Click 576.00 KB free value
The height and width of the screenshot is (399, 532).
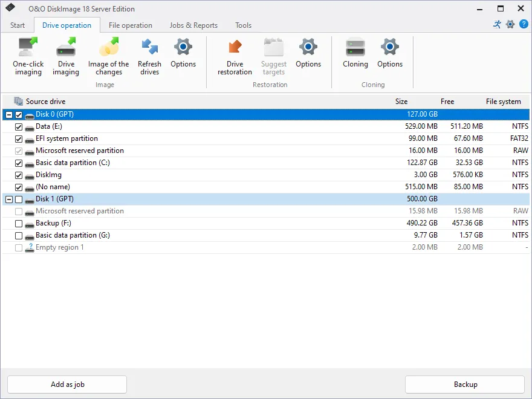pos(467,175)
